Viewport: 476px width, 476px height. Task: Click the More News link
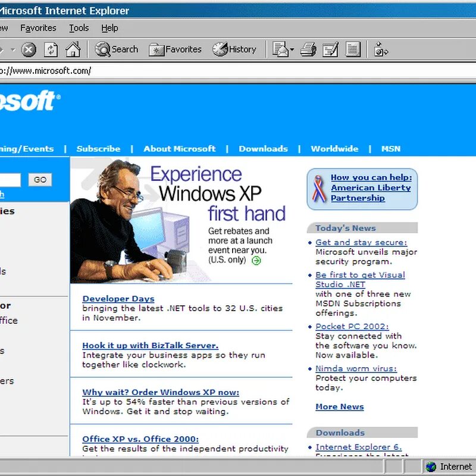[340, 406]
